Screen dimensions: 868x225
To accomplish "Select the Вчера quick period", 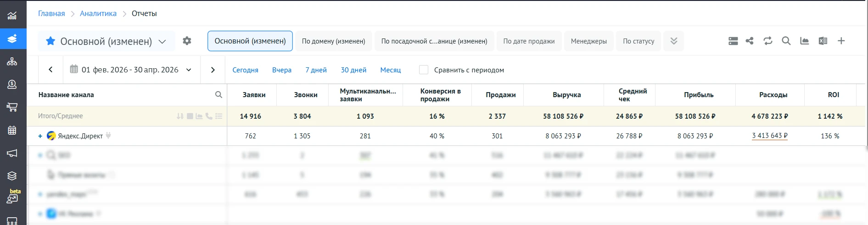I will click(x=282, y=70).
